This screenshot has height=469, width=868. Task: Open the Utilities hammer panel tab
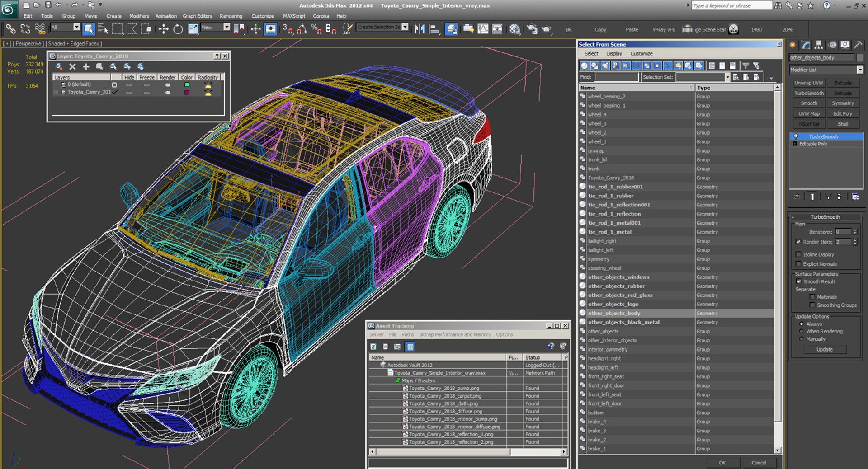pyautogui.click(x=858, y=45)
